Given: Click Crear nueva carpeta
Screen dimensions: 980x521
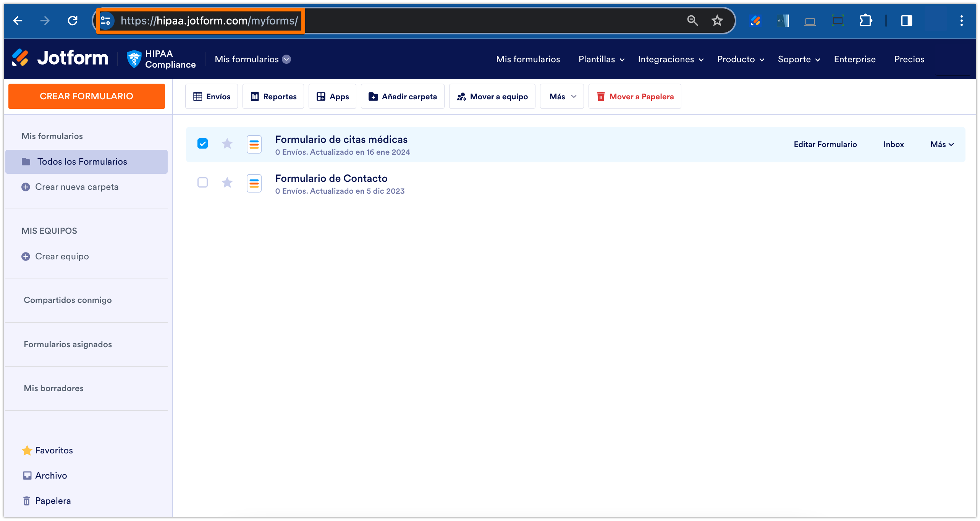Looking at the screenshot, I should (x=70, y=187).
